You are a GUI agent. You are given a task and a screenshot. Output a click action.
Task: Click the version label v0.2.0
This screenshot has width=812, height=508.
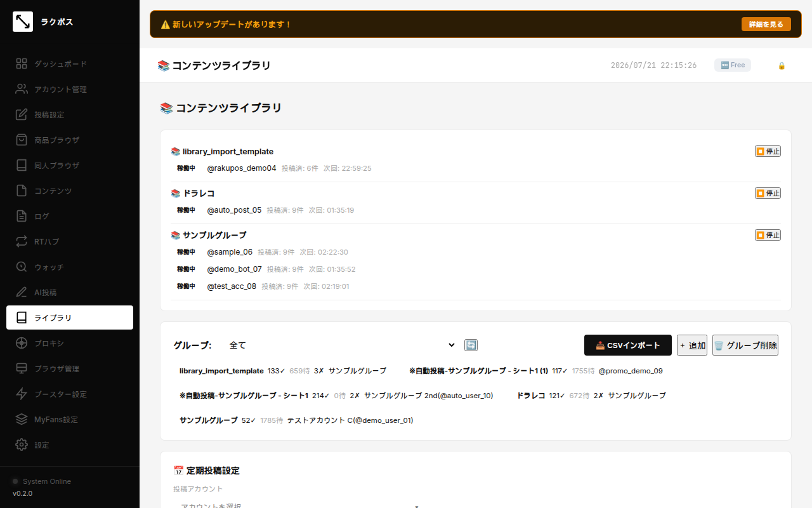tap(22, 493)
